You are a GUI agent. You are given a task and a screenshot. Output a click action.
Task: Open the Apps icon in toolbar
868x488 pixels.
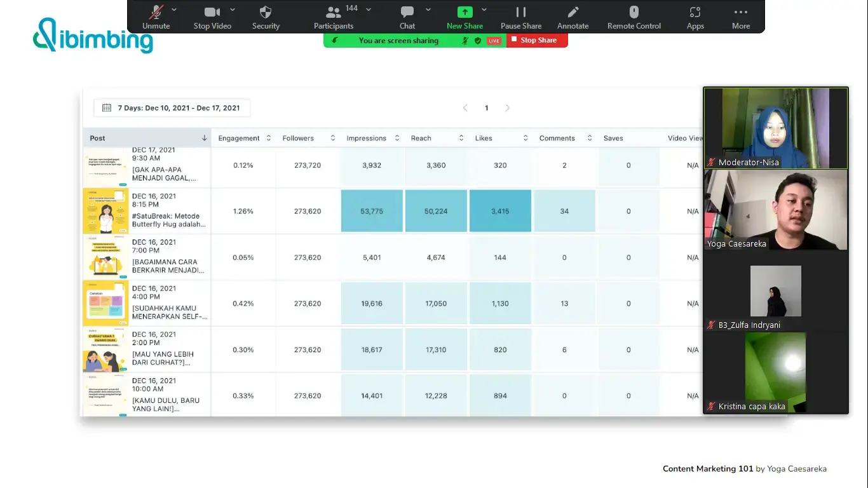coord(695,12)
